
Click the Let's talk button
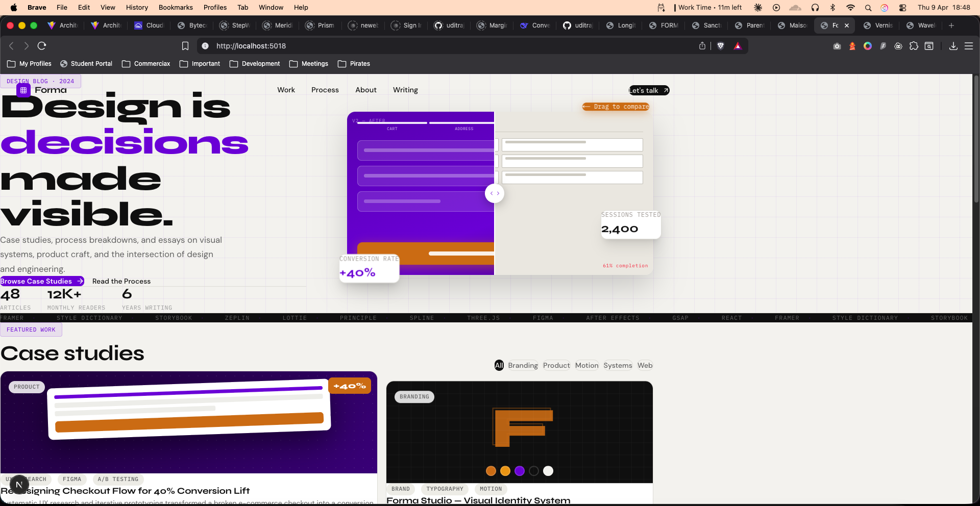[649, 90]
